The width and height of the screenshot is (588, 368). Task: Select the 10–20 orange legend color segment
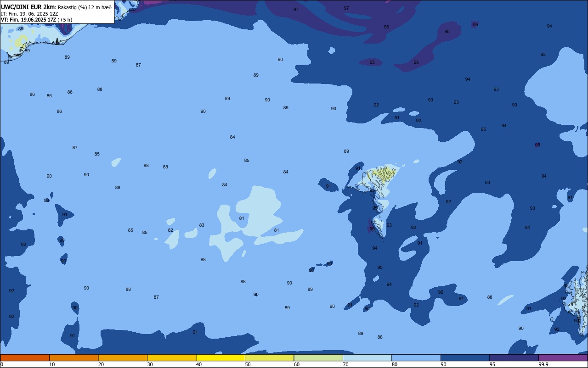pyautogui.click(x=73, y=357)
